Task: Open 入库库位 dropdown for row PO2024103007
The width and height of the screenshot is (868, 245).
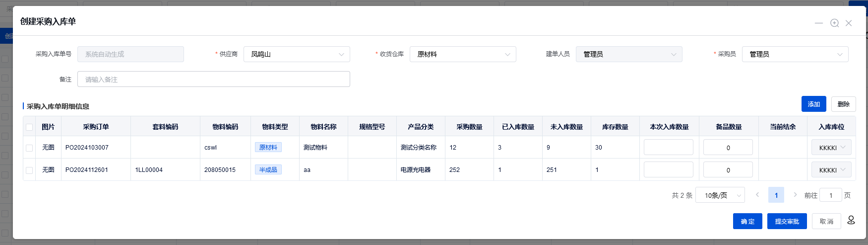Action: (x=832, y=148)
